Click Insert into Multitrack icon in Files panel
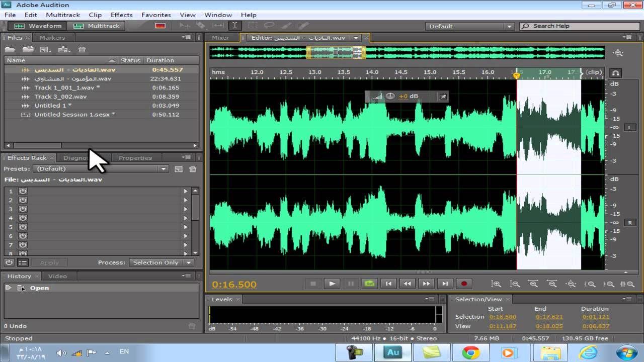This screenshot has height=362, width=644. 63,49
